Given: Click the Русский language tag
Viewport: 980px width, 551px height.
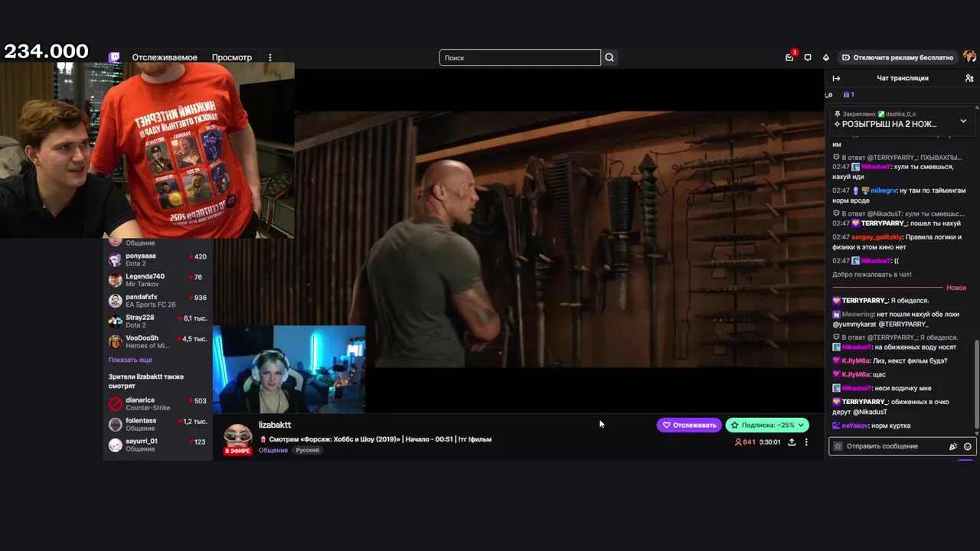Looking at the screenshot, I should pyautogui.click(x=308, y=450).
